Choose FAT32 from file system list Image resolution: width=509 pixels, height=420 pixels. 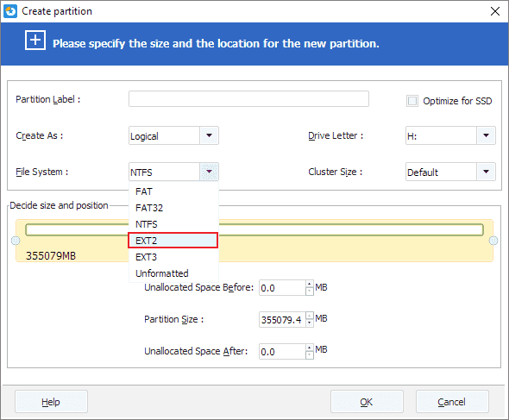173,208
